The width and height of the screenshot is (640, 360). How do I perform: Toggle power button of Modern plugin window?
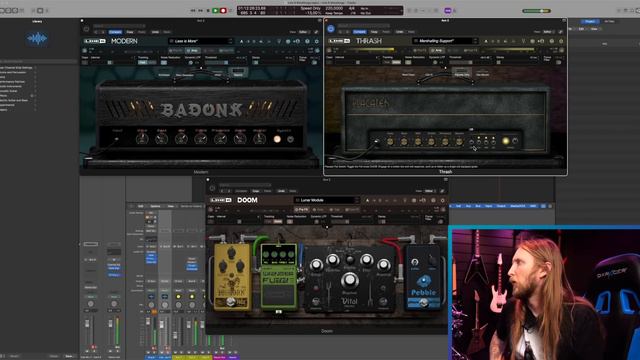[86, 29]
